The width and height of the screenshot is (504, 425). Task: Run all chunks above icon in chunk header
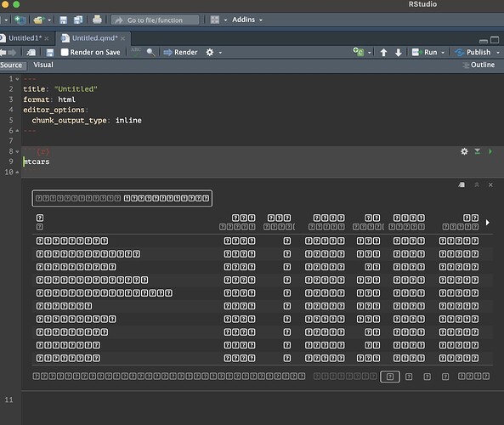[x=478, y=151]
